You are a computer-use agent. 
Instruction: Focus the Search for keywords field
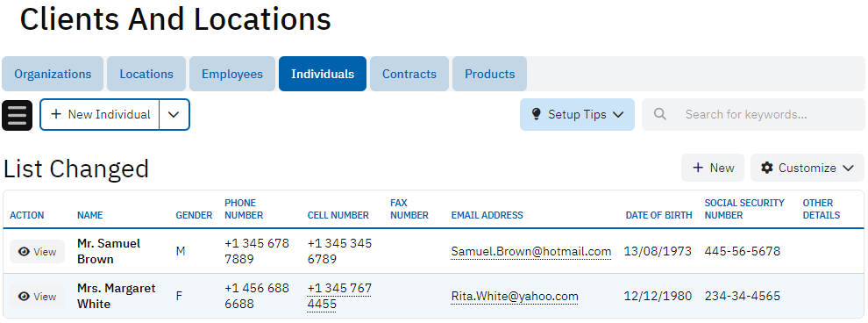tap(753, 115)
